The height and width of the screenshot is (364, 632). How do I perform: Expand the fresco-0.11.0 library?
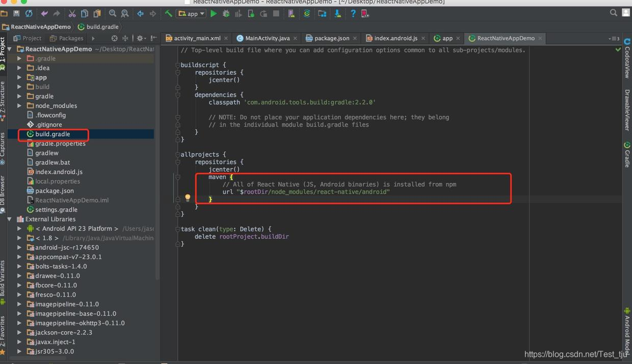pyautogui.click(x=19, y=295)
